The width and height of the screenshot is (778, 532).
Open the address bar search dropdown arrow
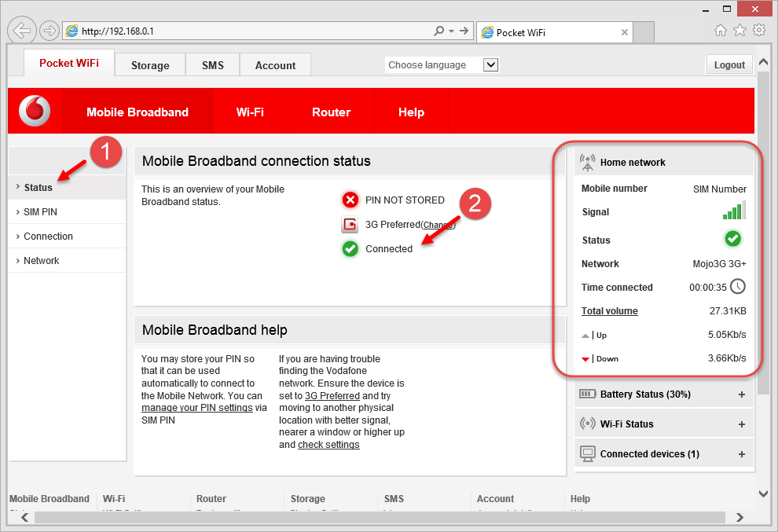tap(452, 31)
